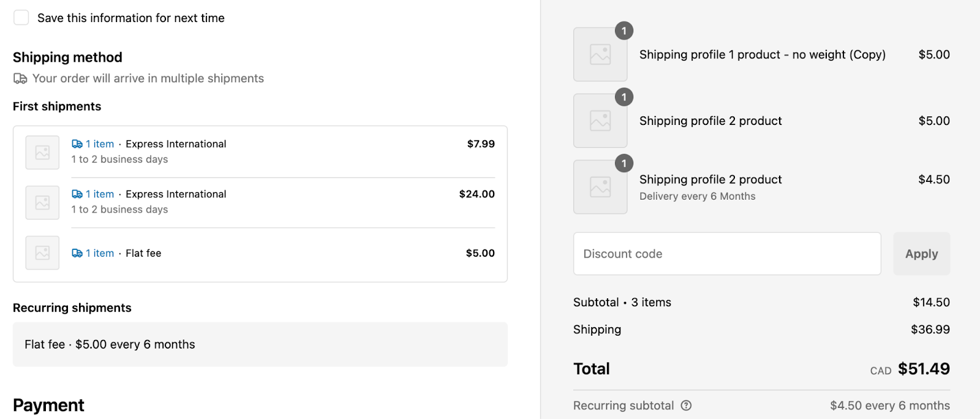Click the Recurring subtotal help question-mark icon
This screenshot has height=419, width=980.
tap(687, 406)
